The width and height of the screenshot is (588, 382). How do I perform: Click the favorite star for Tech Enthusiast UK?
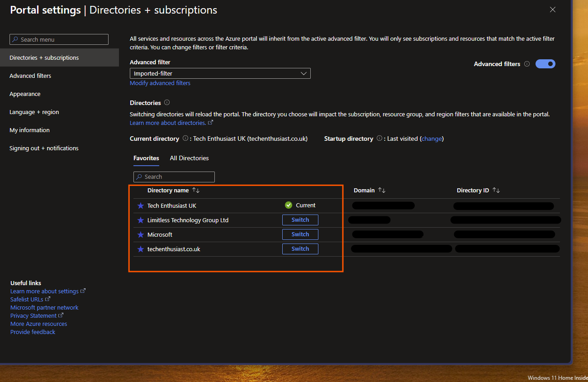[x=140, y=206]
